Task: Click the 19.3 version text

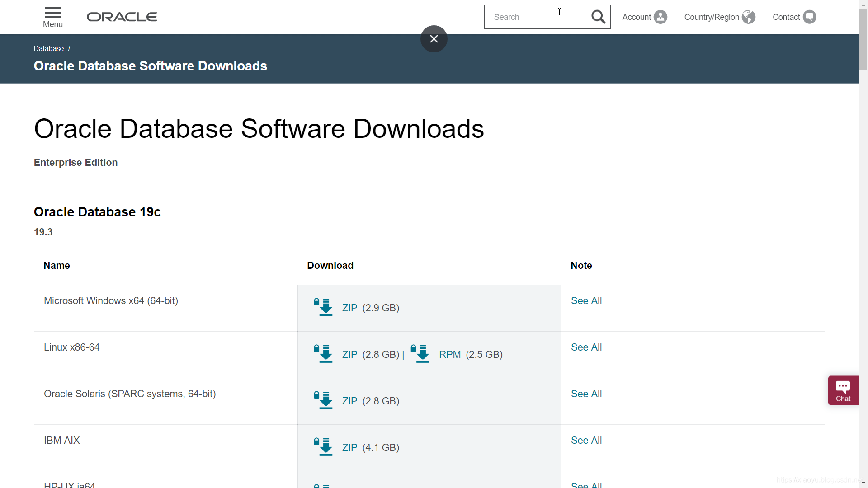Action: point(43,232)
